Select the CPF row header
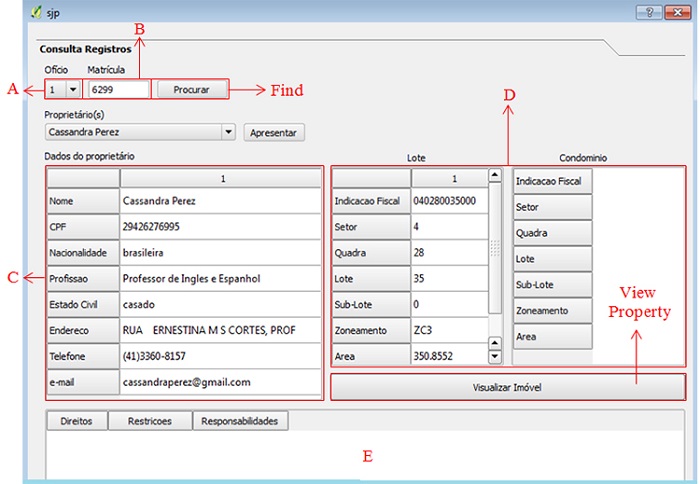The width and height of the screenshot is (700, 484). point(82,226)
